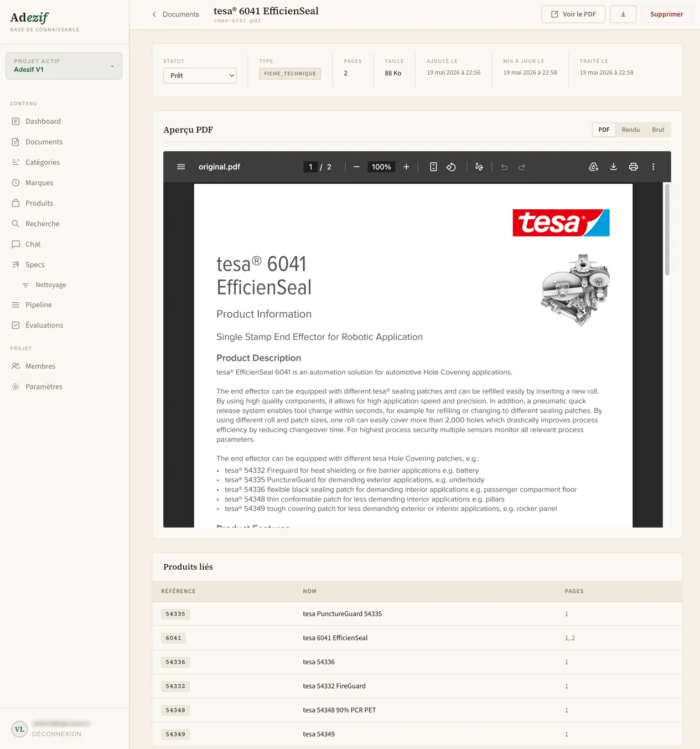Click the PDF page number field

click(310, 167)
